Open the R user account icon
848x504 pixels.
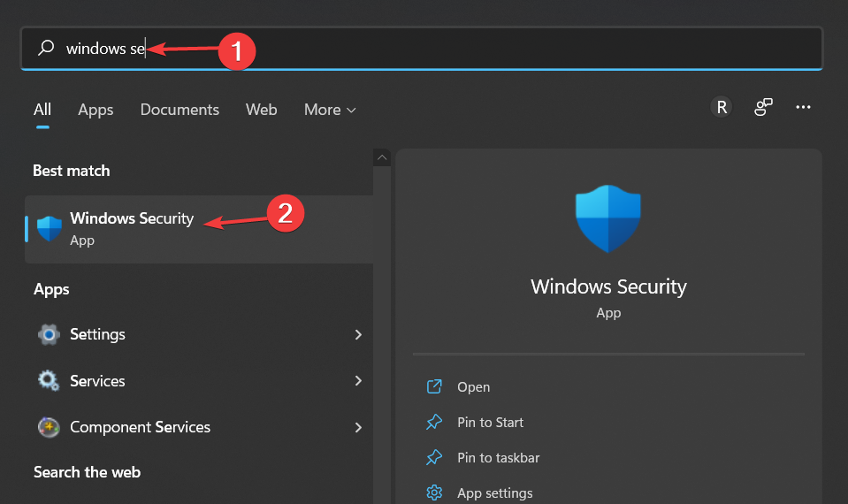click(722, 107)
